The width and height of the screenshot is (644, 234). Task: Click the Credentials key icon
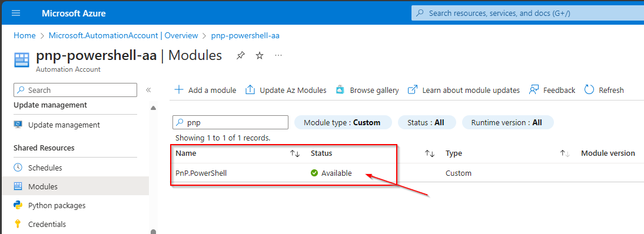click(18, 224)
